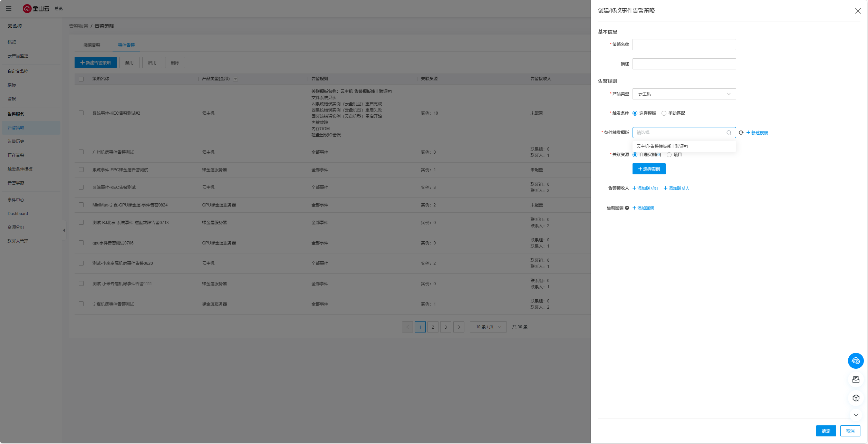Open the customer service chat floating button
Viewport: 868px width, 444px height.
pyautogui.click(x=856, y=361)
